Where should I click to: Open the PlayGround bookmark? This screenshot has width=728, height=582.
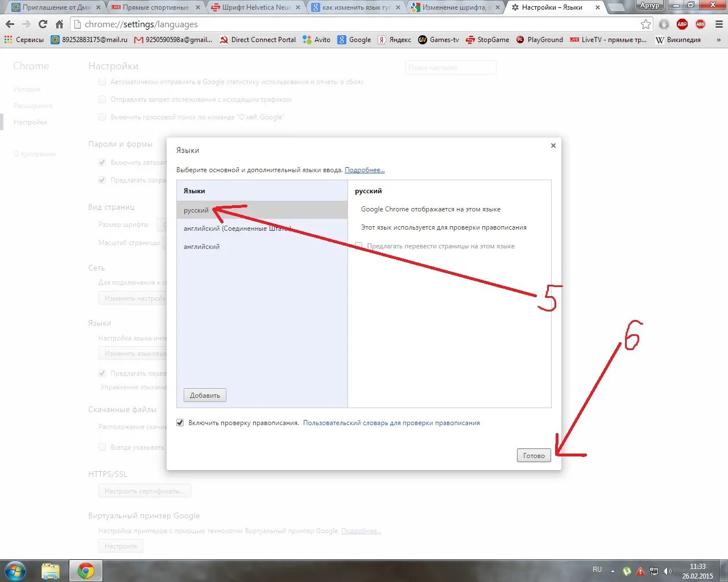(539, 40)
